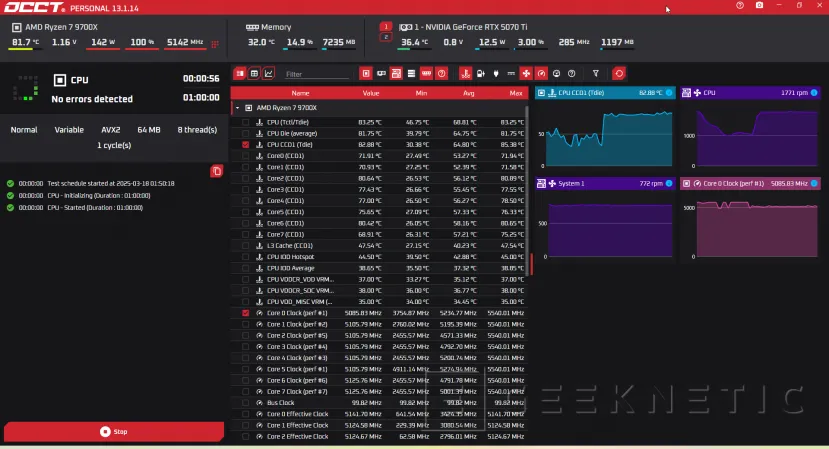Click the Core 0 Clock graph area
This screenshot has height=449, width=829.
[751, 226]
